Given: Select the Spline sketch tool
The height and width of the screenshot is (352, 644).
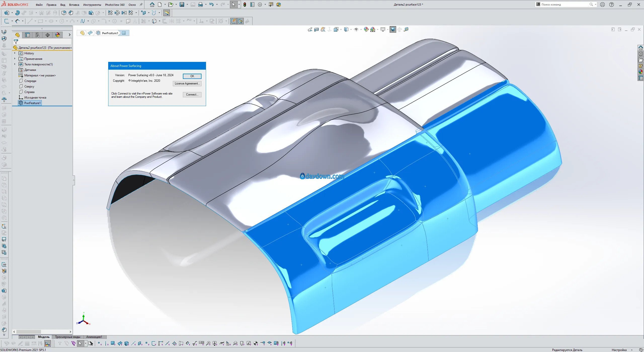Looking at the screenshot, I should click(83, 21).
